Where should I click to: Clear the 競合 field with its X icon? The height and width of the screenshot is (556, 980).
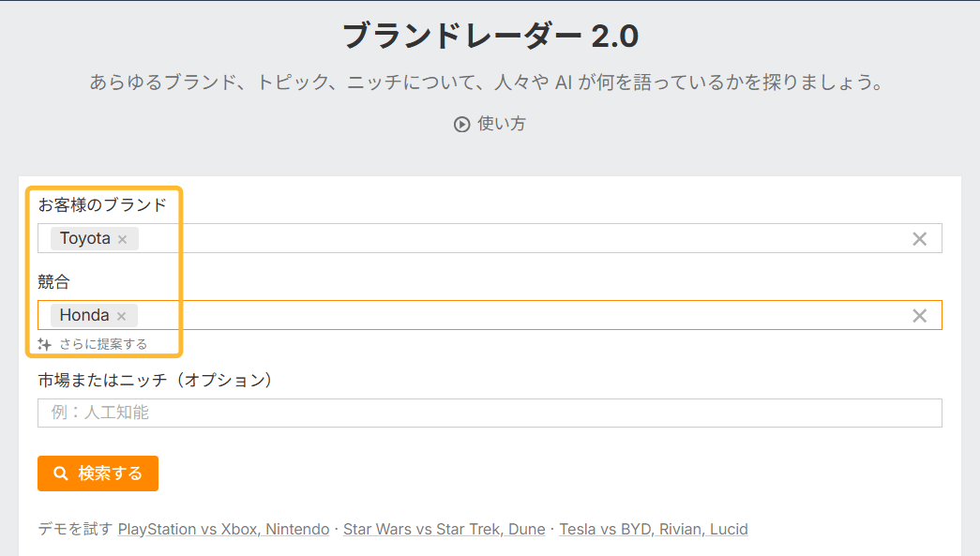919,315
